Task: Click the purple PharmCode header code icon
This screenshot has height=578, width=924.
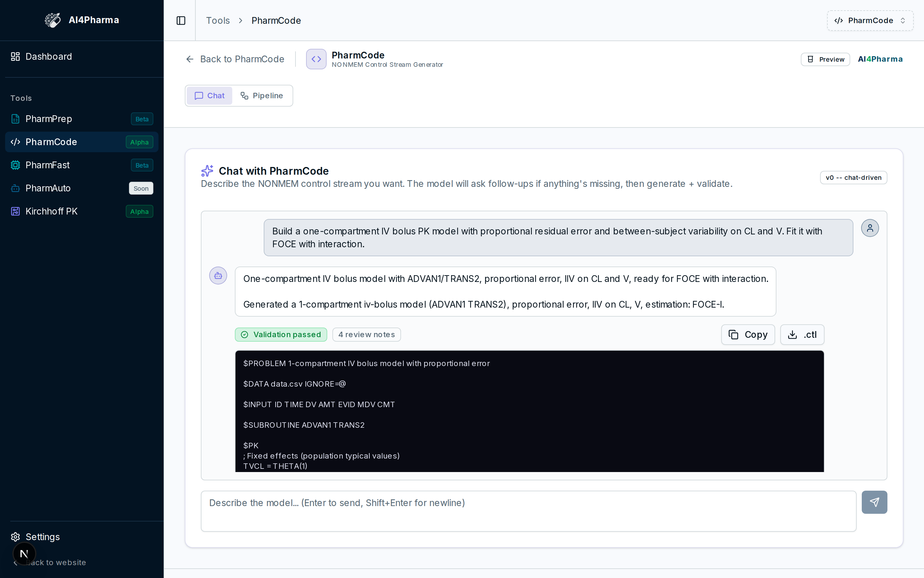Action: coord(316,59)
